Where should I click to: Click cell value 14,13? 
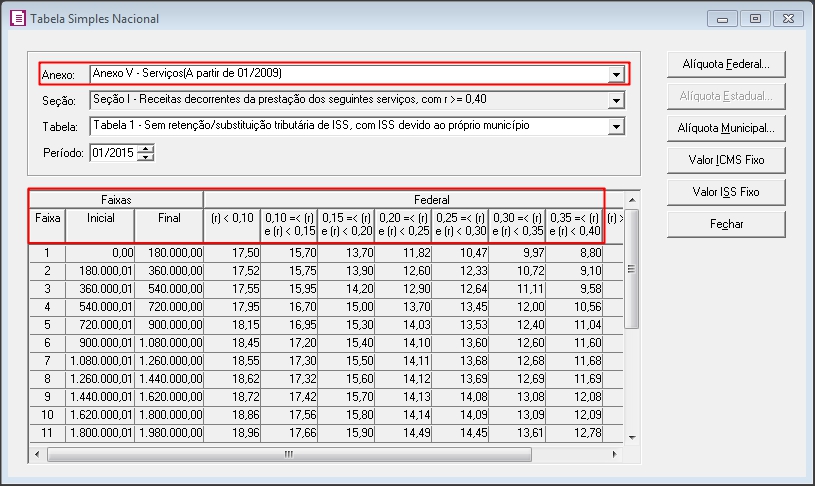coord(403,397)
